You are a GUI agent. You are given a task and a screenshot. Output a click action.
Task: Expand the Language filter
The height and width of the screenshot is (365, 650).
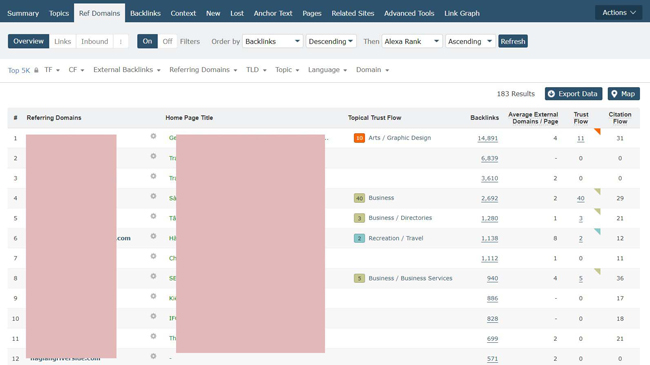[x=327, y=70]
